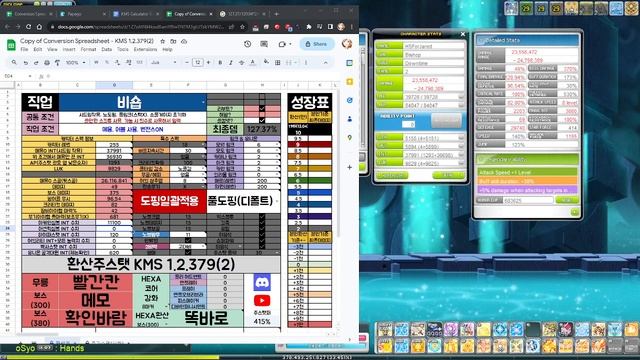The height and width of the screenshot is (360, 640).
Task: Click the YouTube logo in the spreadsheet
Action: pos(262,300)
